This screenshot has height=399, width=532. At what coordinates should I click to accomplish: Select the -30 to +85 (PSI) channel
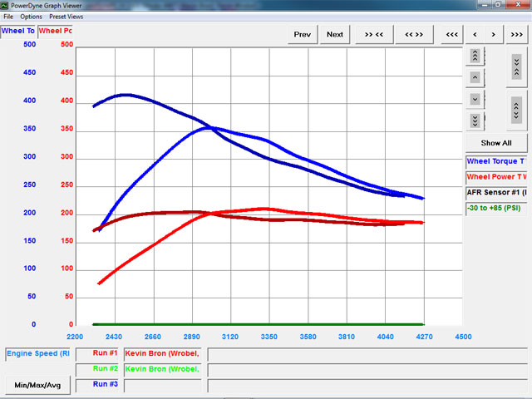coord(495,209)
